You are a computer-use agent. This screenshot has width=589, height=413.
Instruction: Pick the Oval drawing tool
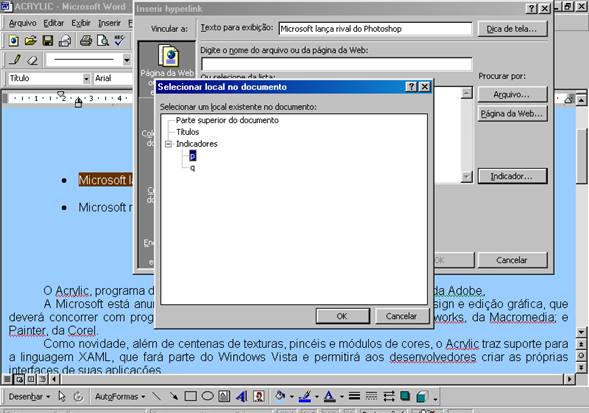coord(207,396)
